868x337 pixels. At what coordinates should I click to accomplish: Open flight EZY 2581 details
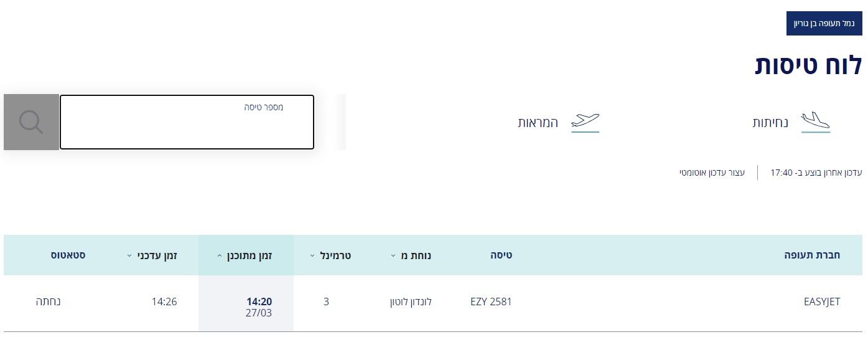coord(491,302)
